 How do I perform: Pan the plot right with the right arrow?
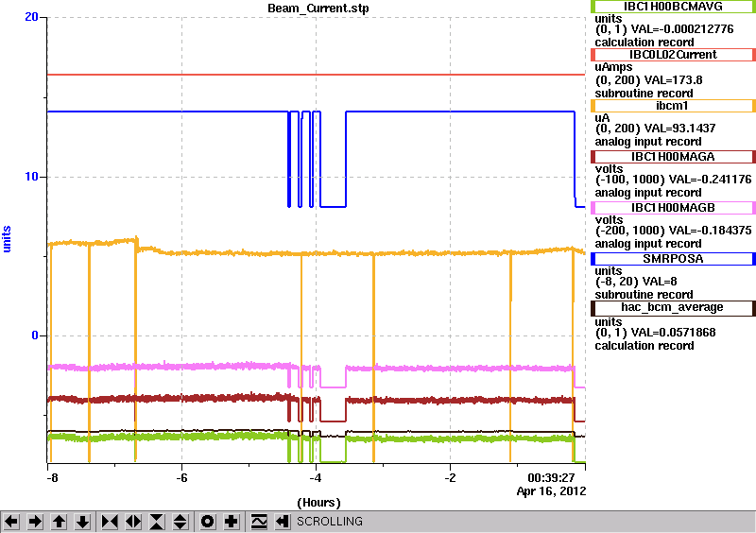[35, 522]
